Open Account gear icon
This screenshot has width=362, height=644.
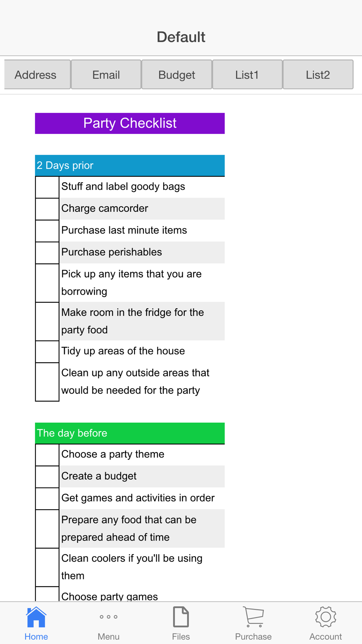pos(325,617)
